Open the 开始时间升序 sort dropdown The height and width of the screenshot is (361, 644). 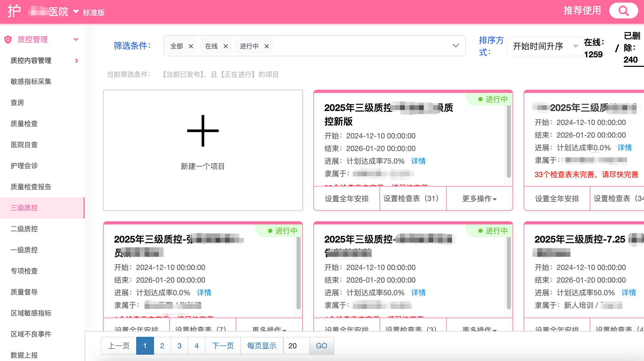point(545,46)
